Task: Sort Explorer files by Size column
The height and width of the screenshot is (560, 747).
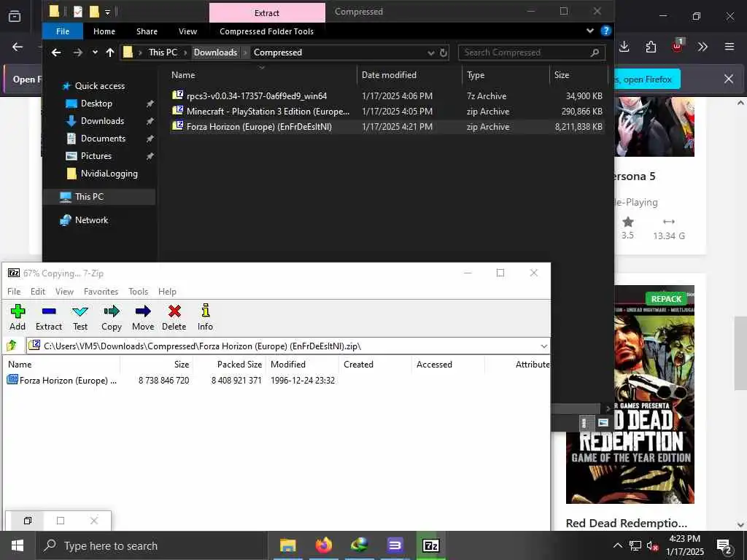Action: pyautogui.click(x=578, y=75)
